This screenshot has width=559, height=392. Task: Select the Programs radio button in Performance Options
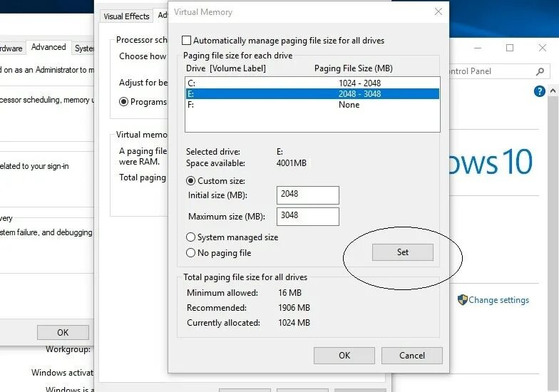click(x=123, y=102)
